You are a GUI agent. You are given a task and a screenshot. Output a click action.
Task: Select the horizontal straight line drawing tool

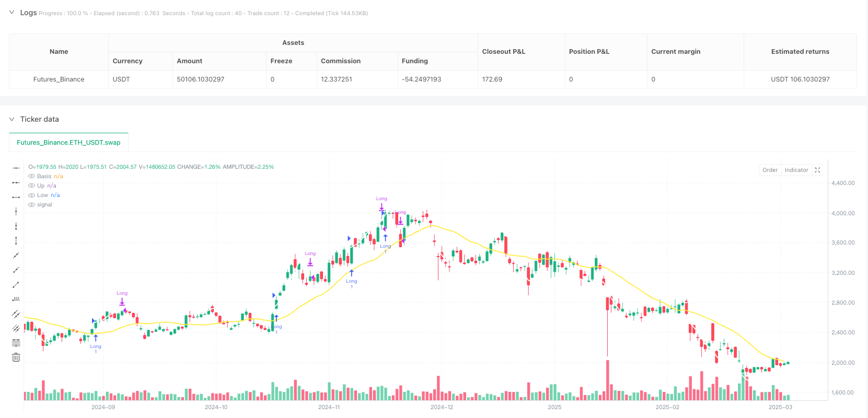pos(16,168)
